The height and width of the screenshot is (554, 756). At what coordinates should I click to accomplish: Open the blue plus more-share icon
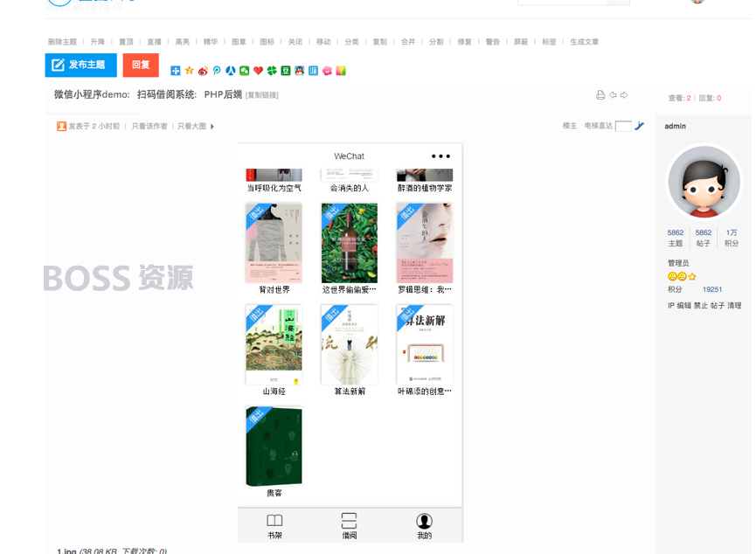pos(176,71)
